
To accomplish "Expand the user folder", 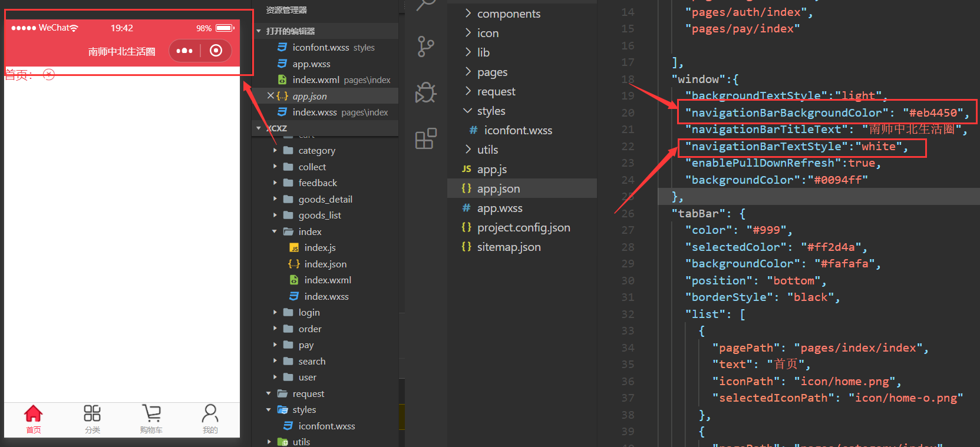I will 275,377.
